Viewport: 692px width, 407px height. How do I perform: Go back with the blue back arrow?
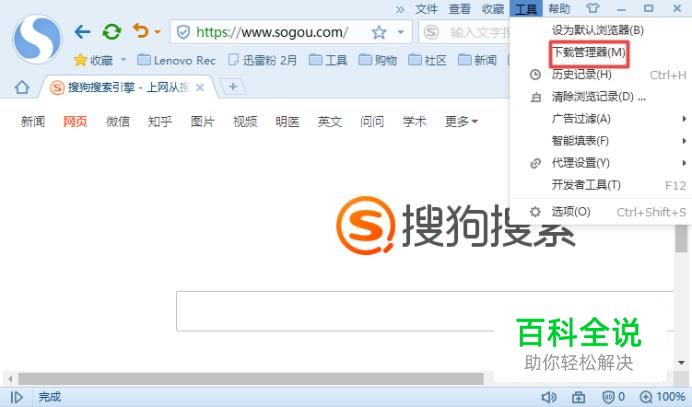click(x=82, y=32)
